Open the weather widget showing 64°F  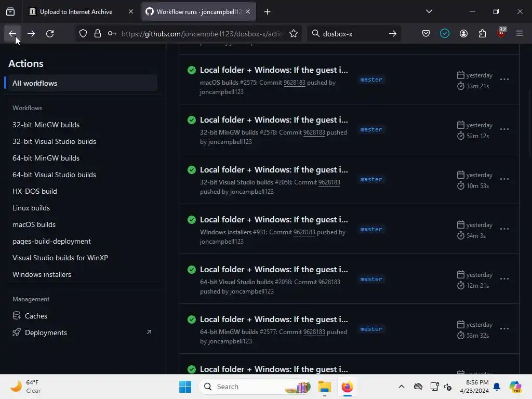coord(26,387)
